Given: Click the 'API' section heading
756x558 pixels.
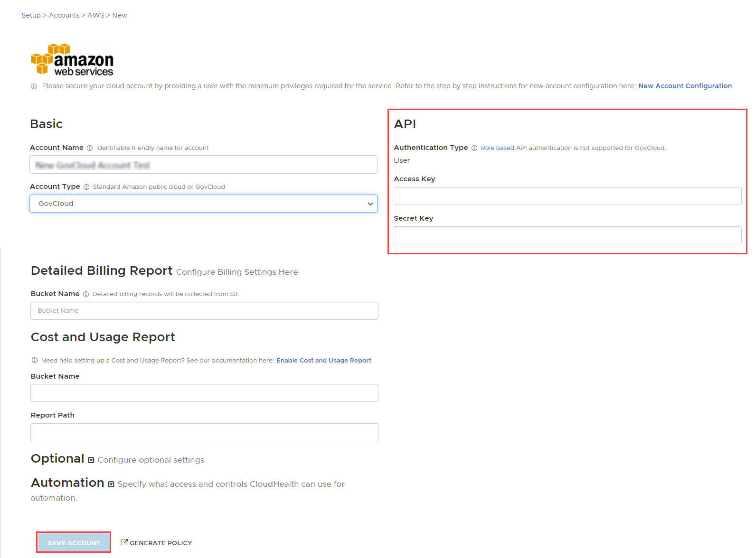Looking at the screenshot, I should point(405,124).
